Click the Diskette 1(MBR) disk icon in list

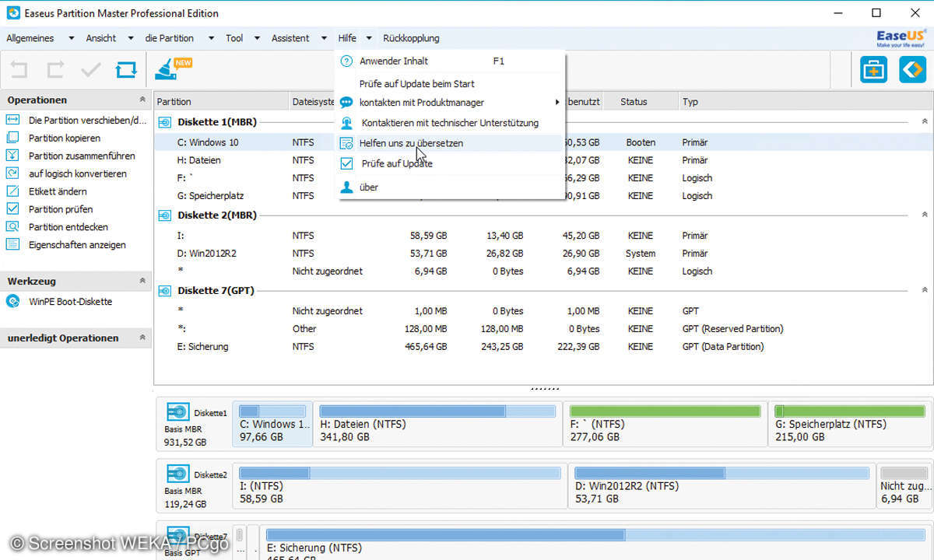[164, 122]
